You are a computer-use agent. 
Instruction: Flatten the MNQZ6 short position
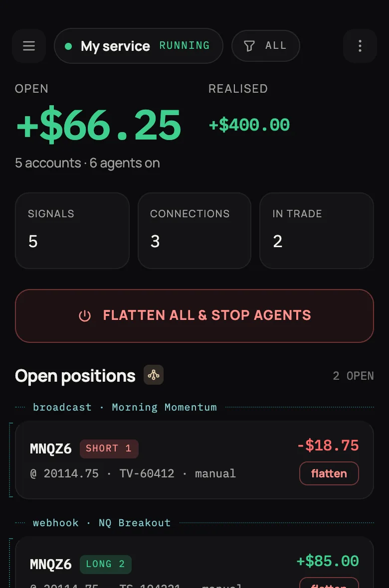[329, 473]
